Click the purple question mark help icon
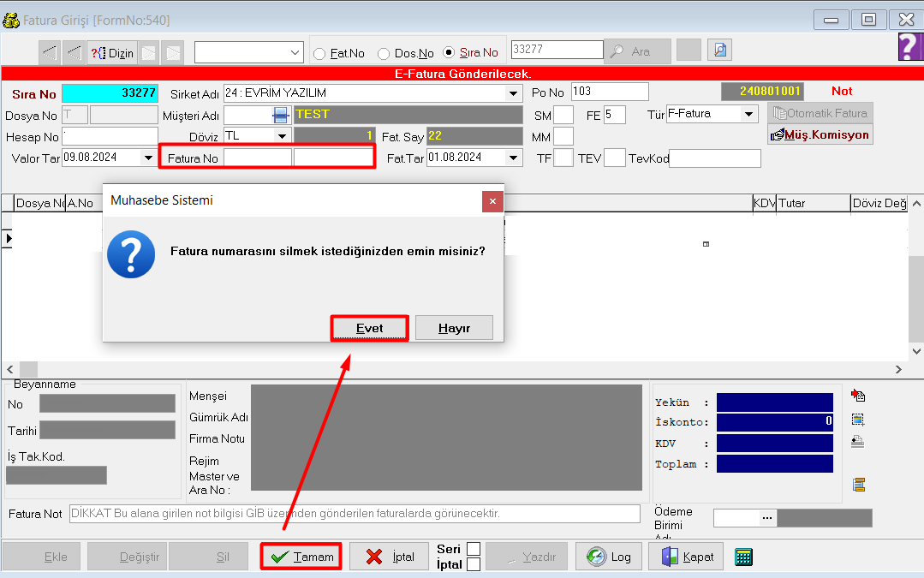Image resolution: width=924 pixels, height=578 pixels. coord(909,47)
